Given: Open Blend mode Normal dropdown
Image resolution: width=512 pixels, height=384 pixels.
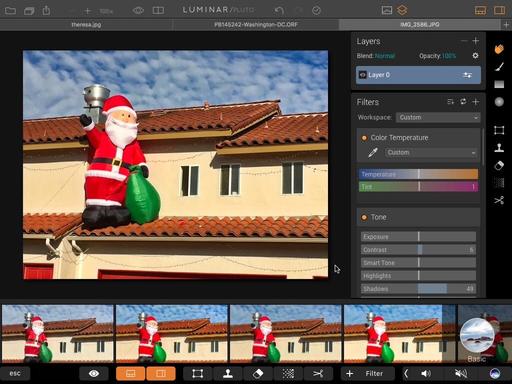Looking at the screenshot, I should pos(385,56).
